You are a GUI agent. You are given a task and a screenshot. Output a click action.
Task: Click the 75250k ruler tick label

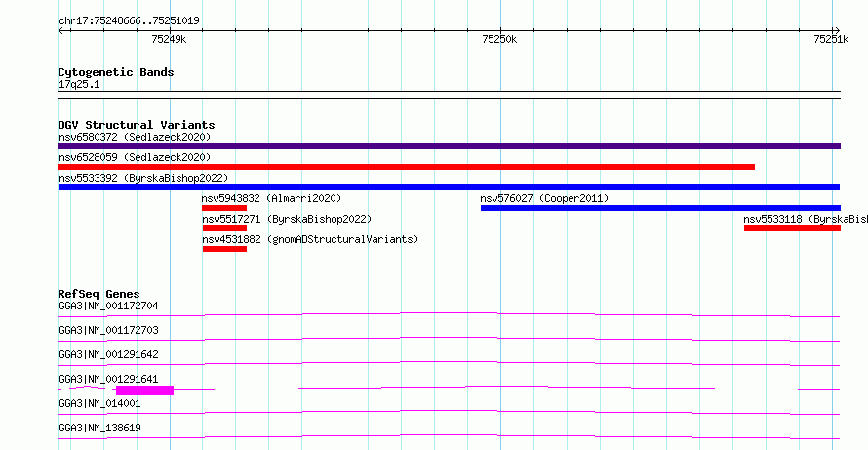[500, 39]
